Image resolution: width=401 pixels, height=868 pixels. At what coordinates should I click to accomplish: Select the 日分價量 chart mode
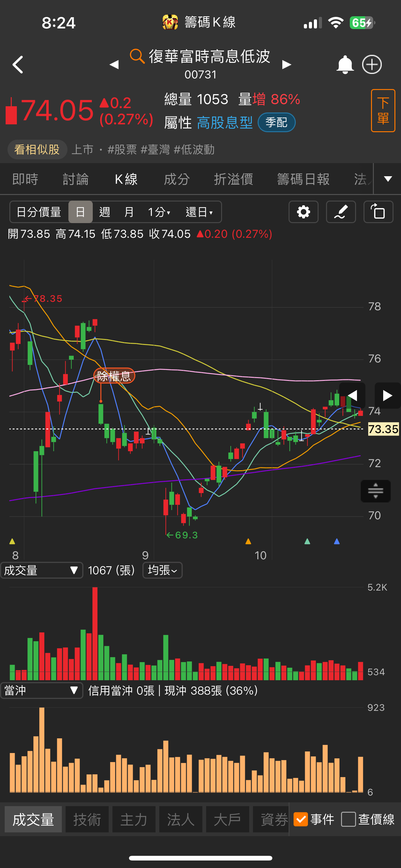pos(39,212)
